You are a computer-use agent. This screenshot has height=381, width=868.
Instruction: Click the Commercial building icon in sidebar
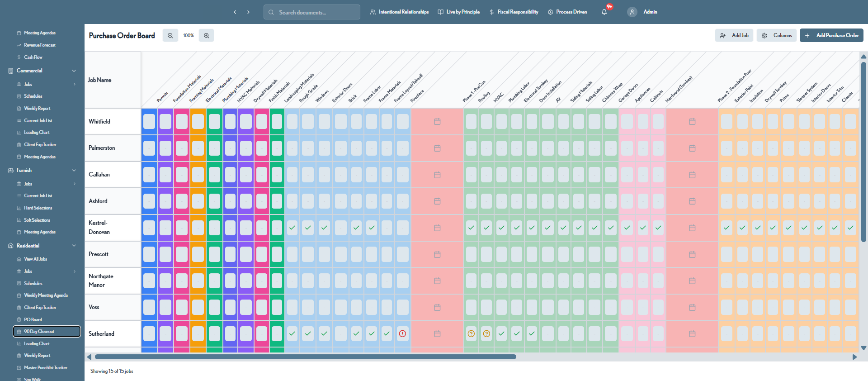click(11, 71)
